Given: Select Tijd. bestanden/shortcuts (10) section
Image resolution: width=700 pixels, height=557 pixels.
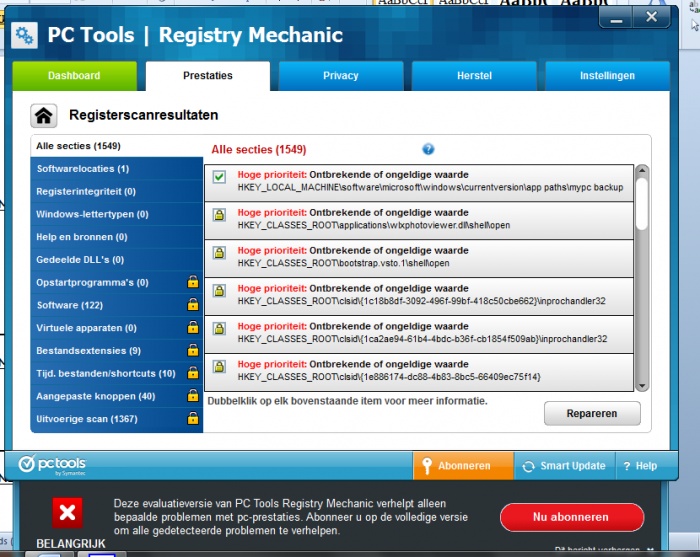Looking at the screenshot, I should click(117, 374).
